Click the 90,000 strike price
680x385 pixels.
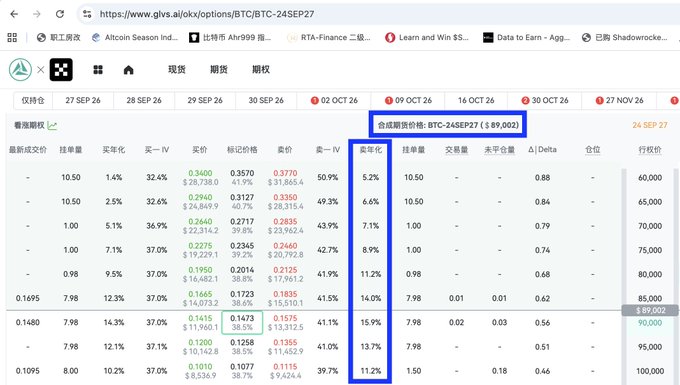650,323
